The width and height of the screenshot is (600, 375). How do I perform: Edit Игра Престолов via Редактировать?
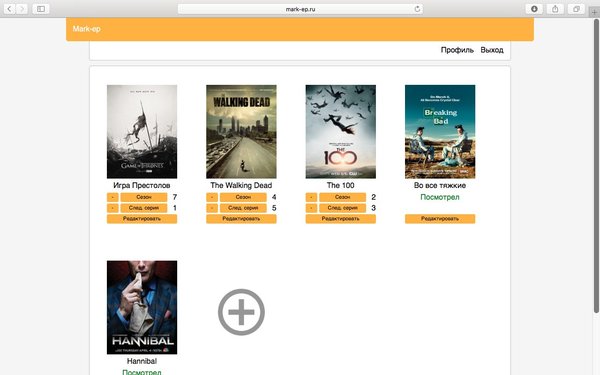point(142,219)
